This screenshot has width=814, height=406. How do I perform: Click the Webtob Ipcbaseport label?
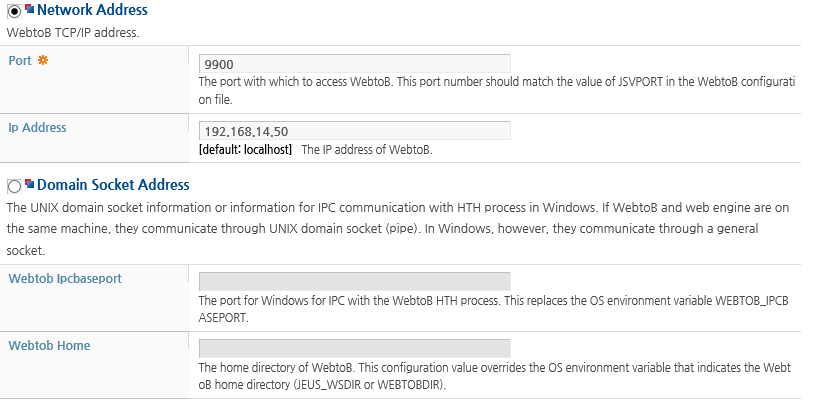coord(65,279)
